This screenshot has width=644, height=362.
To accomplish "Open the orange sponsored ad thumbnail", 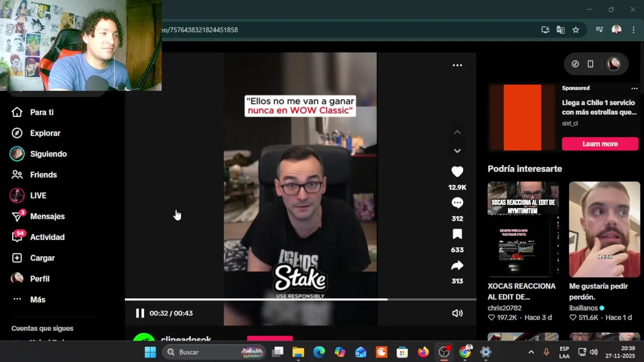I will 522,118.
